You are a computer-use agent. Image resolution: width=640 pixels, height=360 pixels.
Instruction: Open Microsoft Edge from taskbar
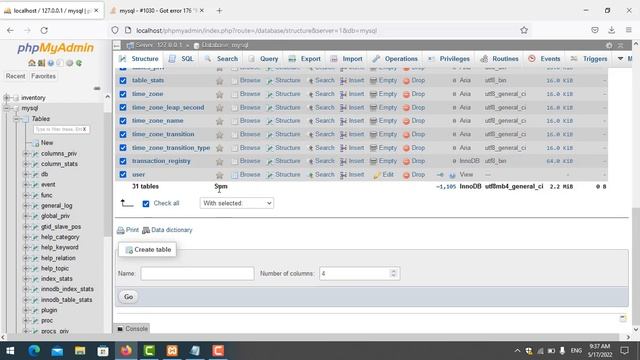point(34,351)
